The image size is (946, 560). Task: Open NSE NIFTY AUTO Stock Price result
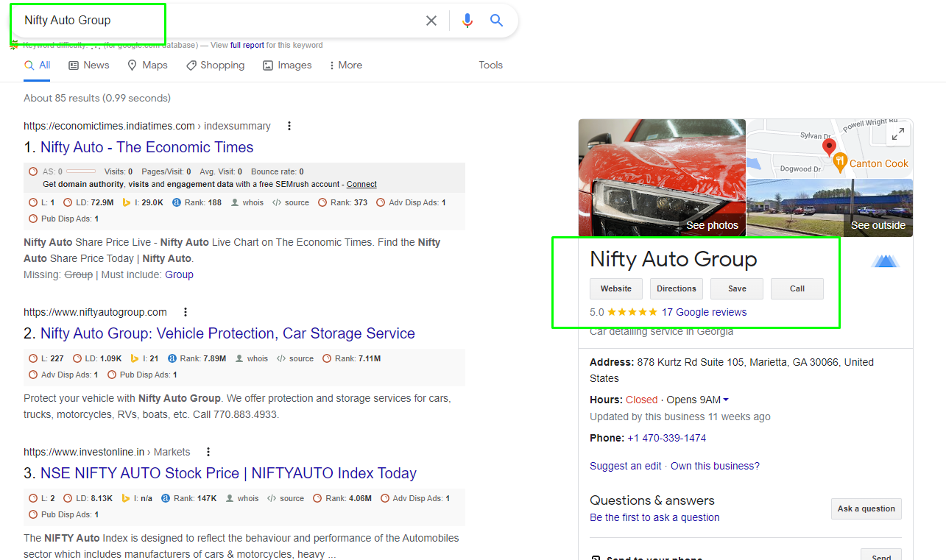pyautogui.click(x=228, y=473)
